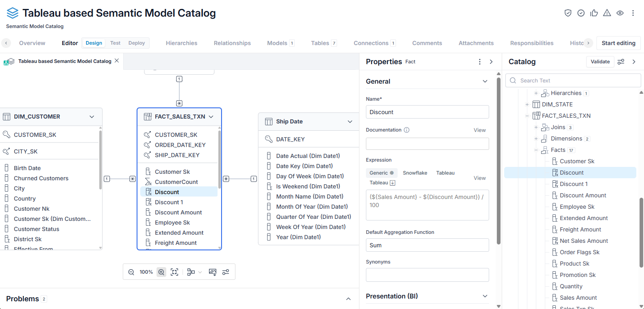644x309 pixels.
Task: Open diagram settings sliders in canvas toolbar
Action: 226,272
